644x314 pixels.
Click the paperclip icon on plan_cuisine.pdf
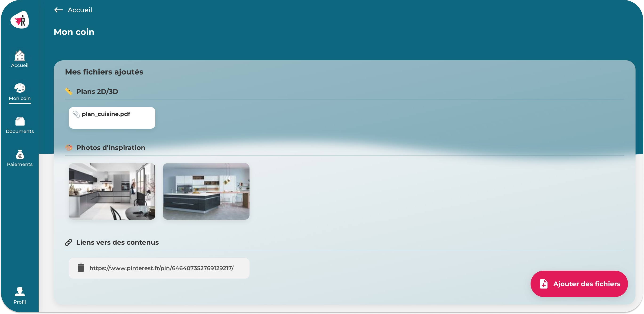coord(76,114)
